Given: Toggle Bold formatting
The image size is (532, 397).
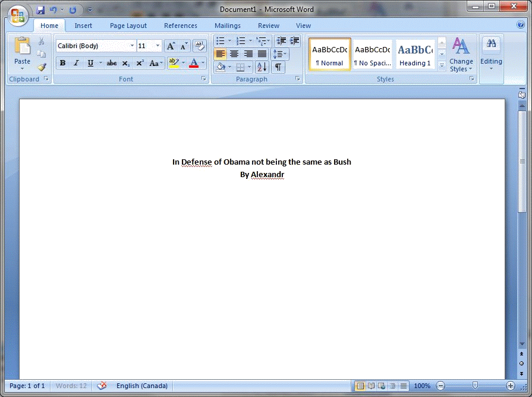Looking at the screenshot, I should pyautogui.click(x=62, y=63).
